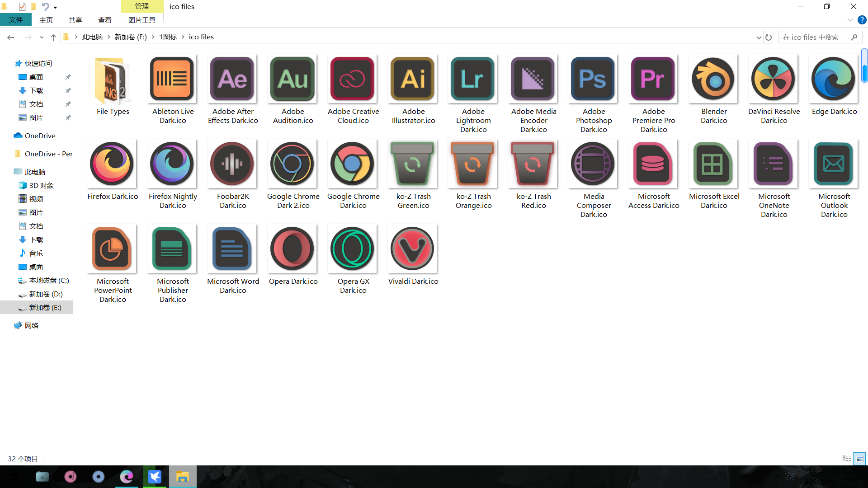Select the Microsoft Outlook Dark.ico icon
The image size is (868, 488).
pyautogui.click(x=834, y=164)
